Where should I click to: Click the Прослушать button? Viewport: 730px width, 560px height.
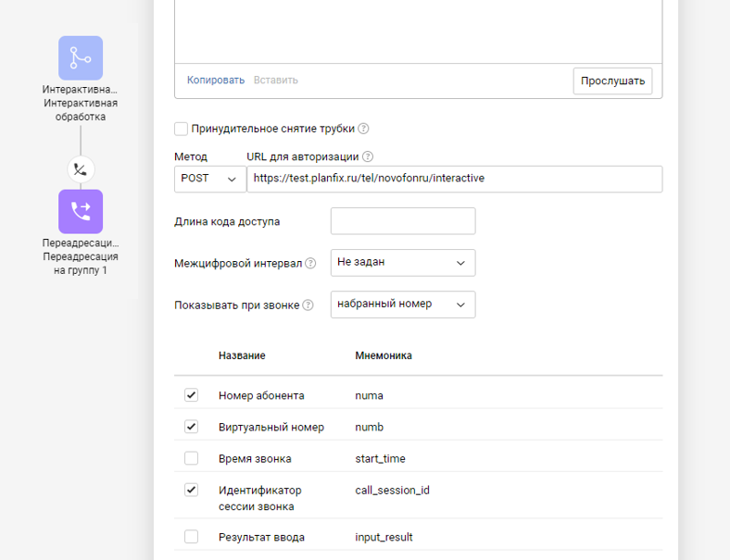612,81
